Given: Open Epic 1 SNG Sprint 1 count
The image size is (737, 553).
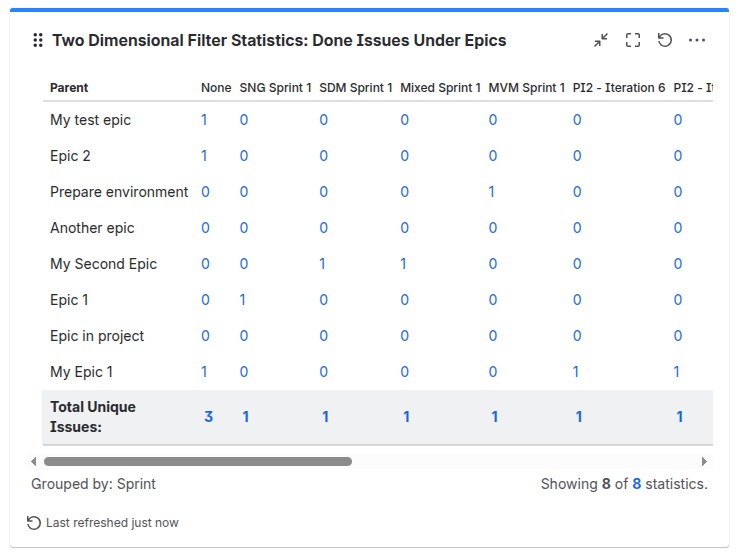Looking at the screenshot, I should tap(243, 300).
